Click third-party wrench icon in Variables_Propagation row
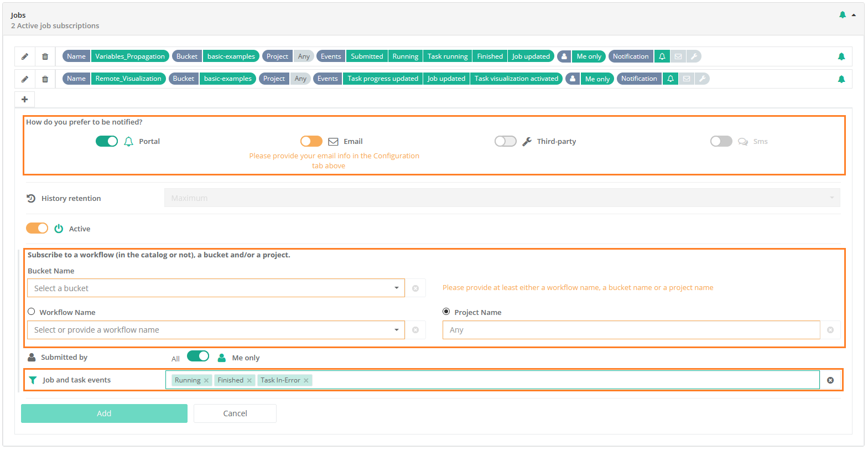 click(694, 56)
